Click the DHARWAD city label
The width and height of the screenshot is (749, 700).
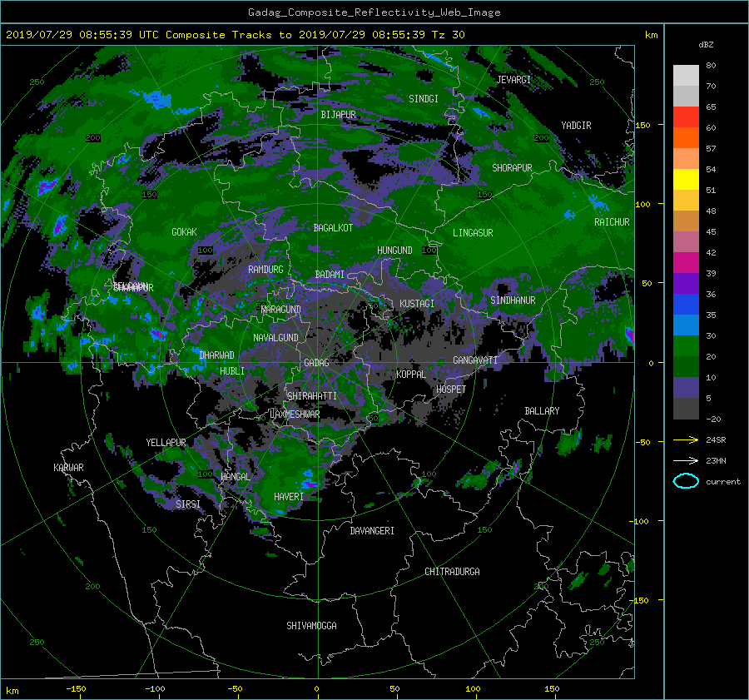click(216, 355)
